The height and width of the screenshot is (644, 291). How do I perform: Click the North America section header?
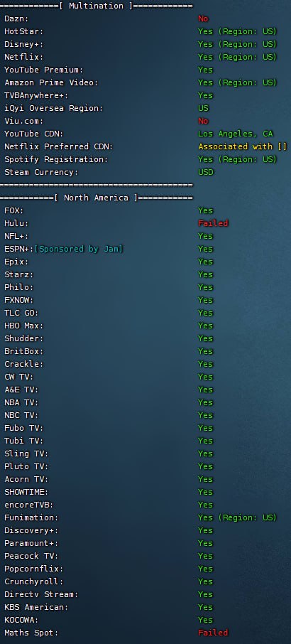[97, 198]
